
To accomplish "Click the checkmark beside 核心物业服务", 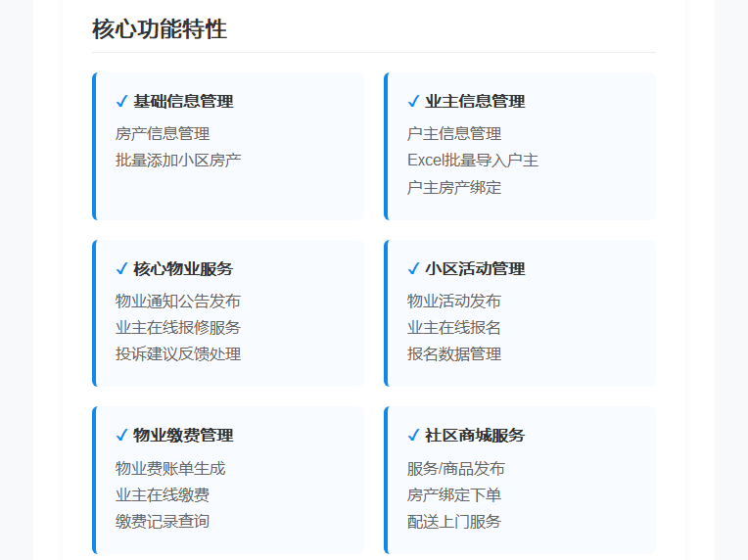I will (121, 268).
